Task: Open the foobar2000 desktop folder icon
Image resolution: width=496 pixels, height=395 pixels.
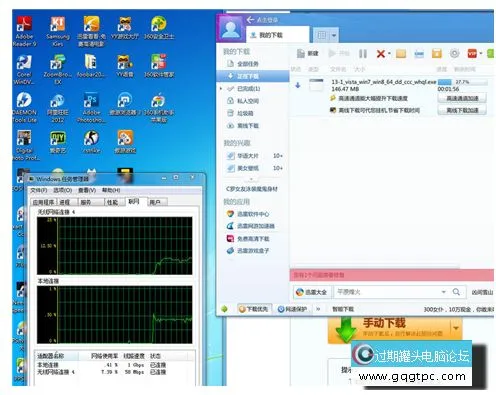Action: coord(91,66)
